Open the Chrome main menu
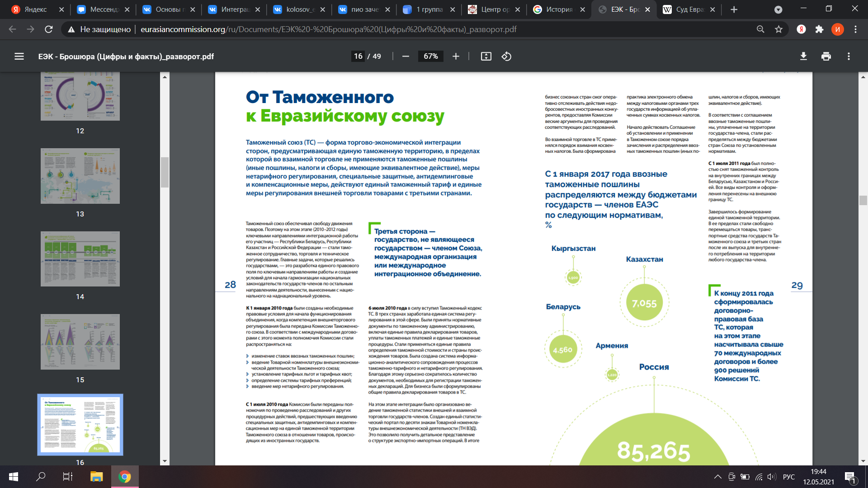Screen dimensions: 868x488 [855, 29]
